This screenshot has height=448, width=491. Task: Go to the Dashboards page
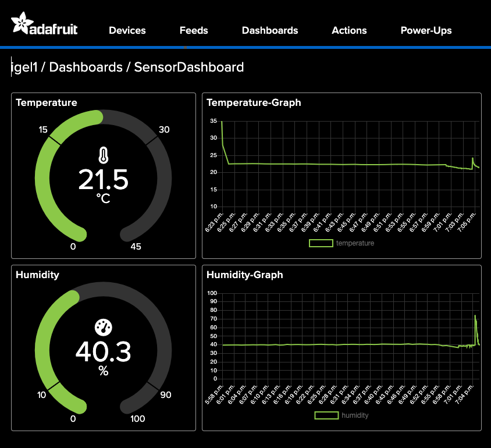[x=270, y=30]
